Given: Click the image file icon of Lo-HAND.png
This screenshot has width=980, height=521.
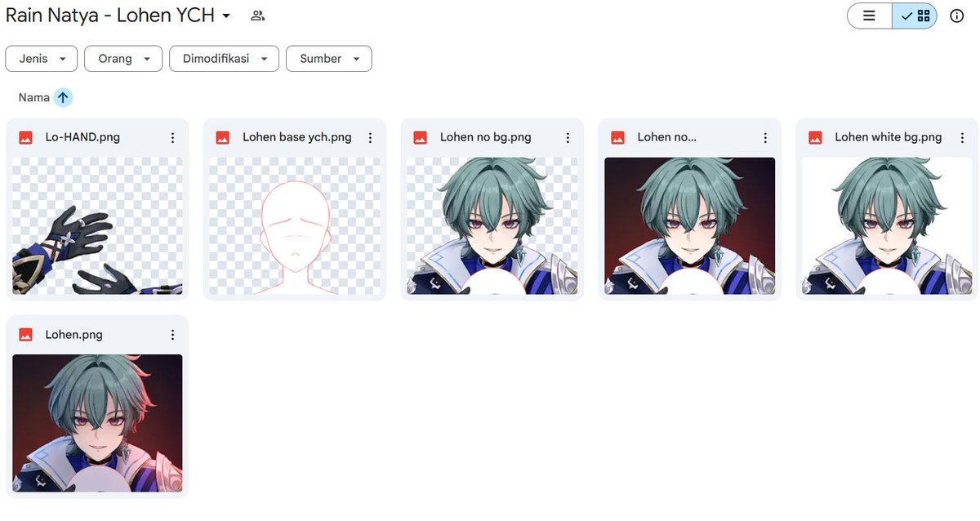Looking at the screenshot, I should click(25, 138).
